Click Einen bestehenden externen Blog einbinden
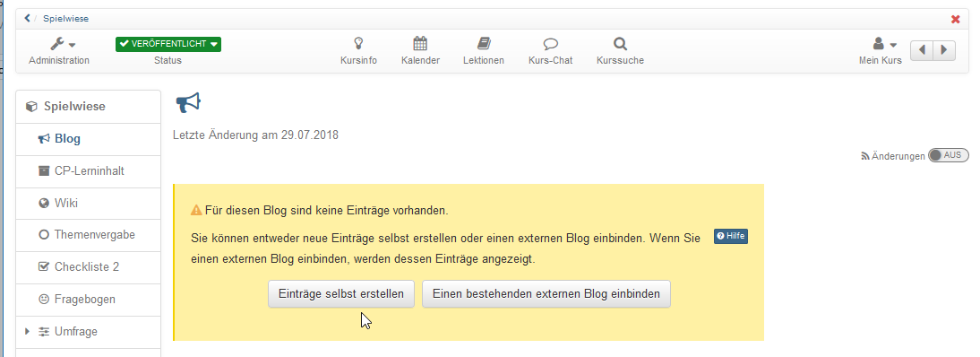The height and width of the screenshot is (357, 980). tap(546, 293)
